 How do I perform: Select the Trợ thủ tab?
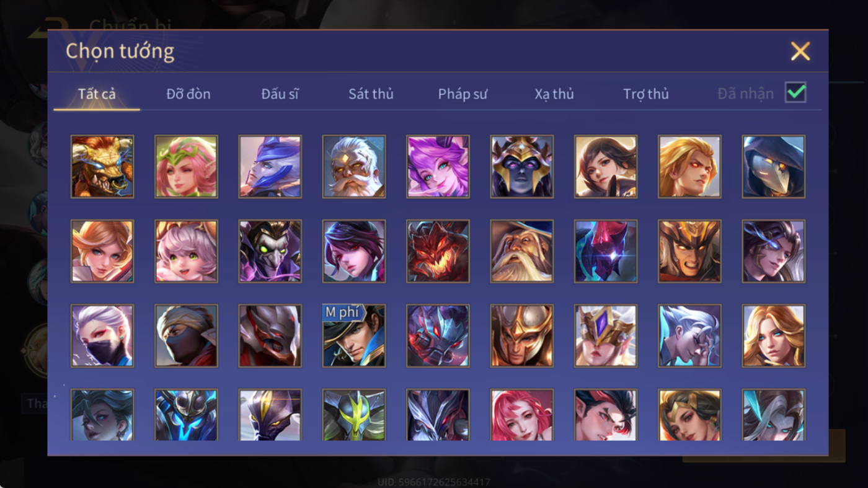[x=646, y=94]
